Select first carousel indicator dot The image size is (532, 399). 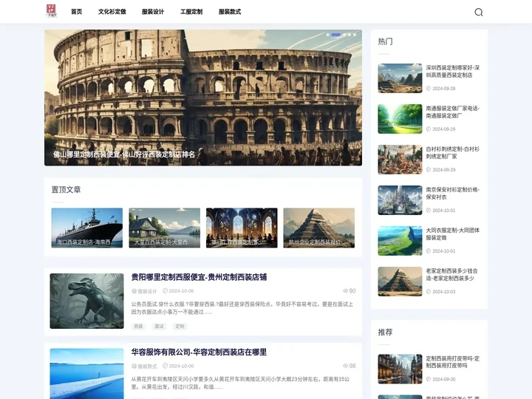(327, 35)
